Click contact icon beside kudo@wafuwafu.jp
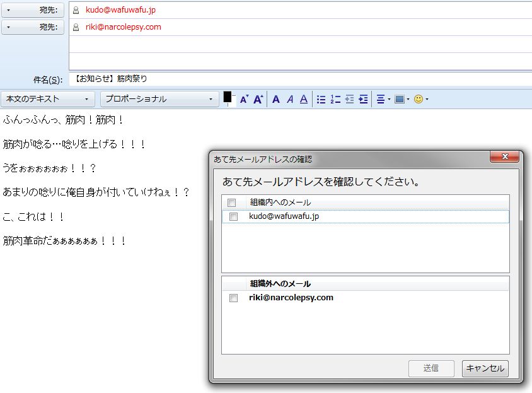Image resolution: width=532 pixels, height=393 pixels. pyautogui.click(x=76, y=10)
